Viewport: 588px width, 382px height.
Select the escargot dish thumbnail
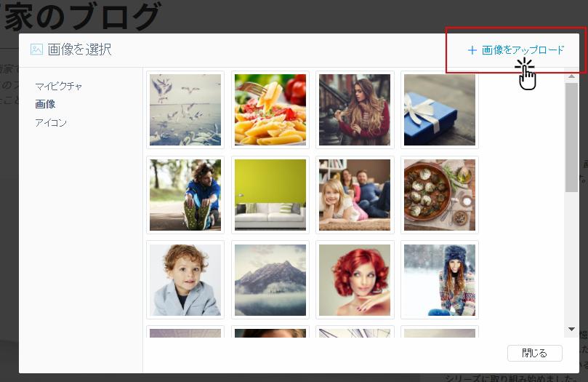[440, 195]
